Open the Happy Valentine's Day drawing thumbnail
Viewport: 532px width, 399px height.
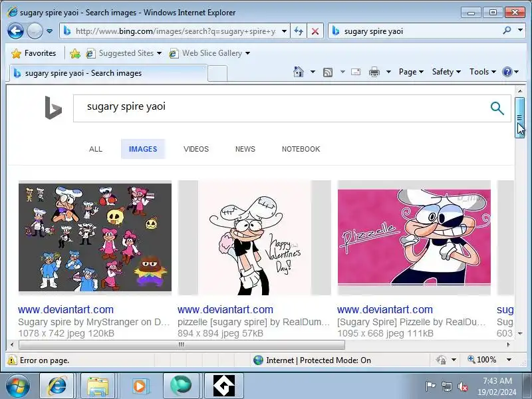pyautogui.click(x=255, y=238)
